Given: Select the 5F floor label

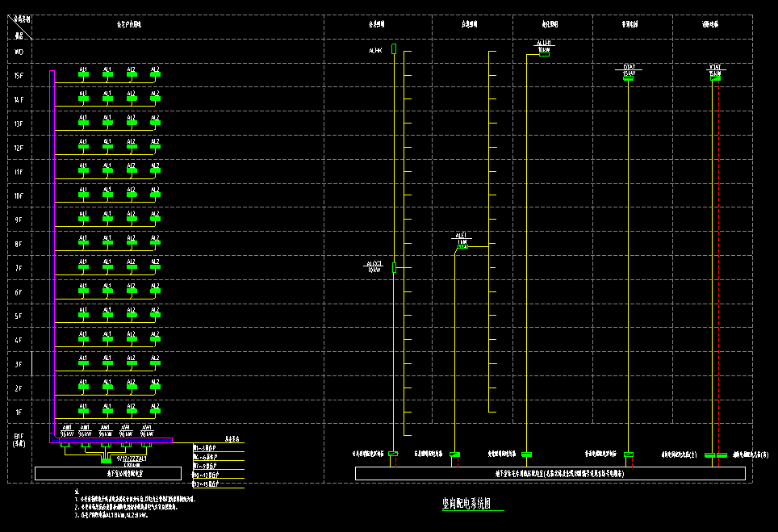Looking at the screenshot, I should [x=19, y=316].
